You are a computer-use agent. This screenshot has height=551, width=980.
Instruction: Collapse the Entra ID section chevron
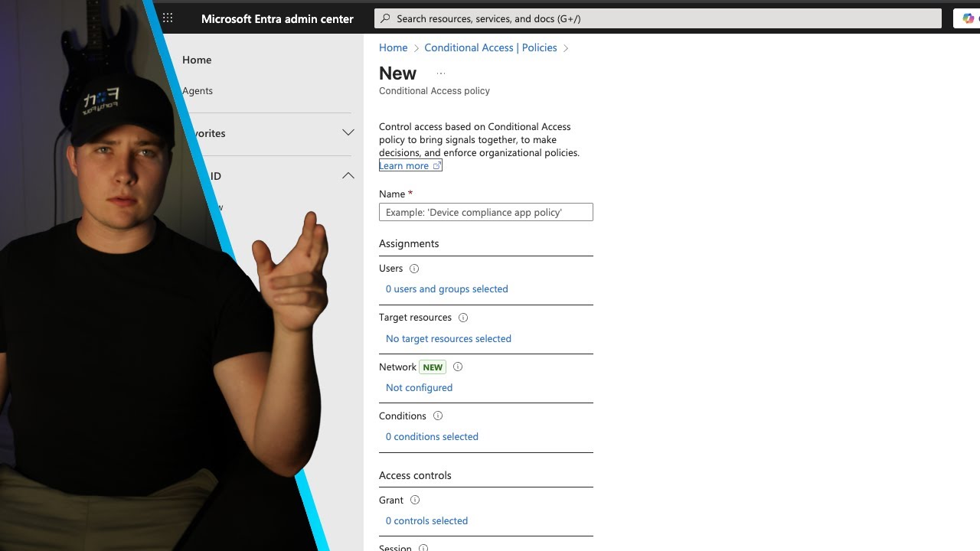[348, 176]
